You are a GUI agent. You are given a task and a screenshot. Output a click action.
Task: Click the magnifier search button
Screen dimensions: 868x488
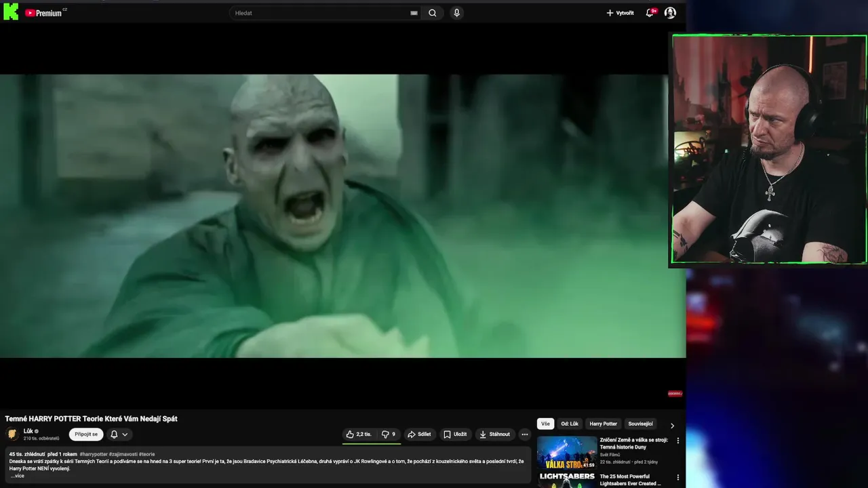point(433,13)
